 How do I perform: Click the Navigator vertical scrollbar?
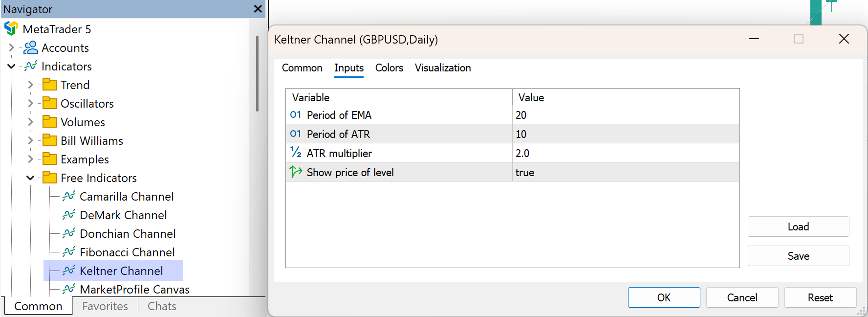coord(257,73)
